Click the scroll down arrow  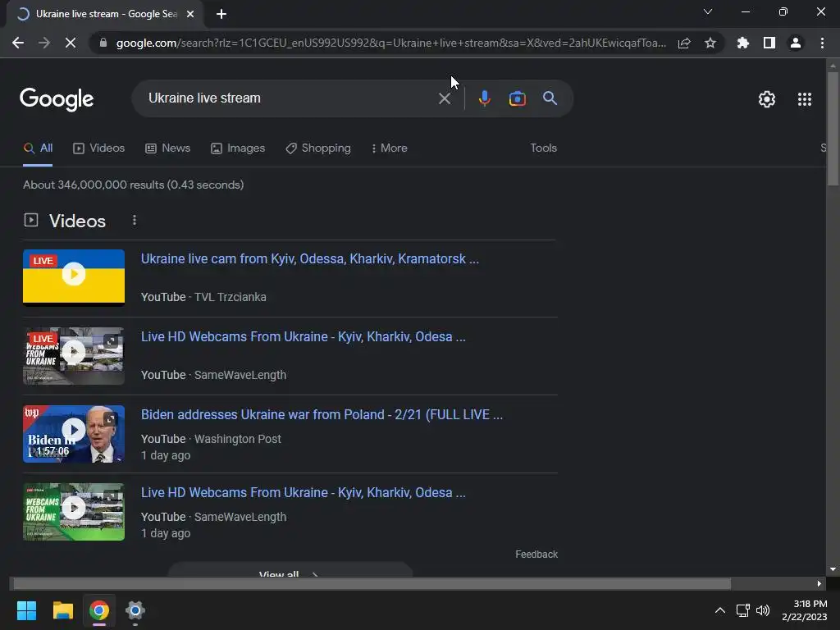(833, 569)
